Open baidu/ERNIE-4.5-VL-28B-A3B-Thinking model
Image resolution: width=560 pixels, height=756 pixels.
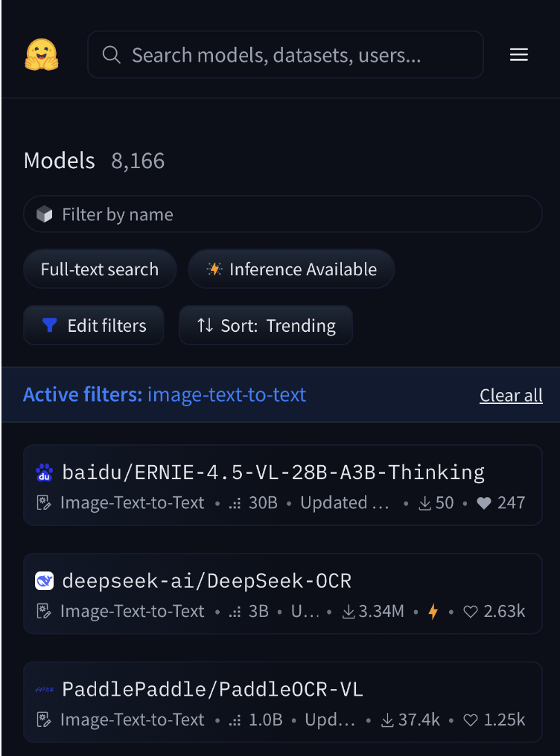click(273, 472)
